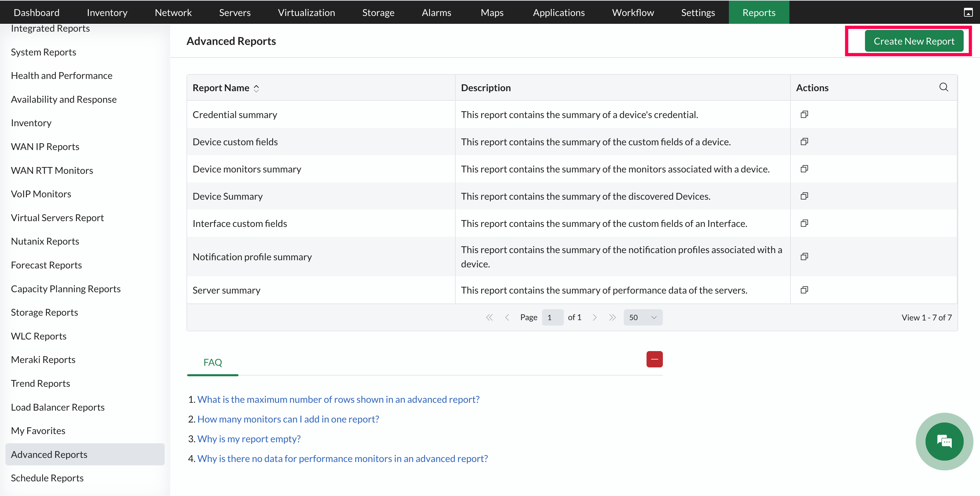Copy the Notification profile summary report
The height and width of the screenshot is (496, 980).
click(804, 257)
